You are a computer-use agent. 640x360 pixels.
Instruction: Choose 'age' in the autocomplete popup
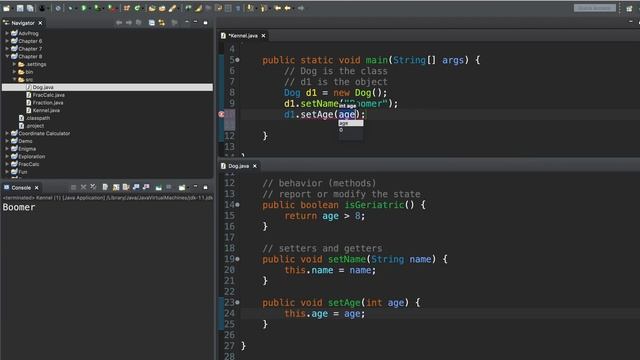tap(351, 123)
